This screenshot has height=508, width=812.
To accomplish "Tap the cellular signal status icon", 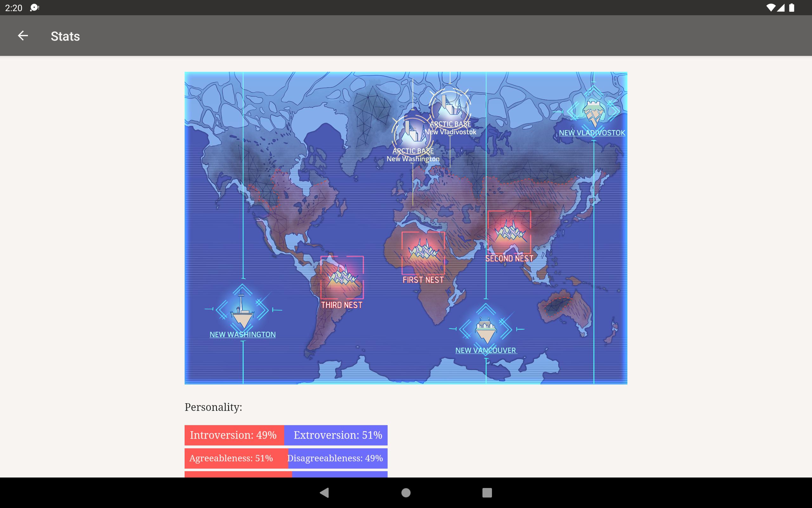I will click(x=781, y=7).
